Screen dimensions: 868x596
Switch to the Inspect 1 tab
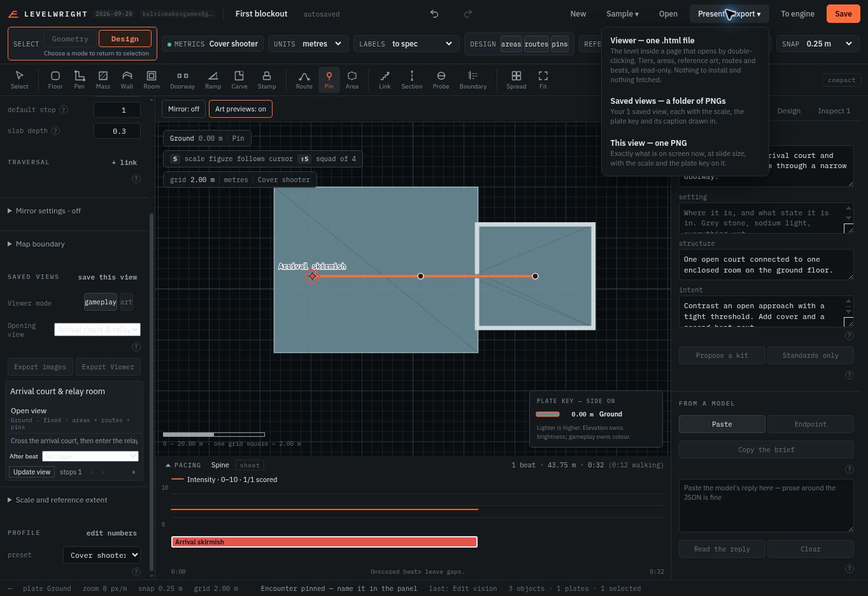pyautogui.click(x=834, y=111)
